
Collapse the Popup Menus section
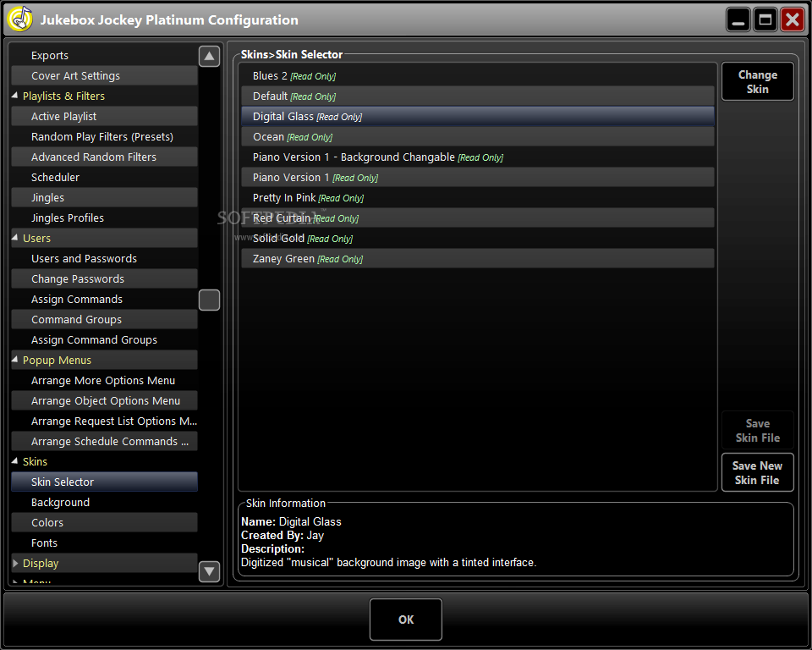pos(15,359)
